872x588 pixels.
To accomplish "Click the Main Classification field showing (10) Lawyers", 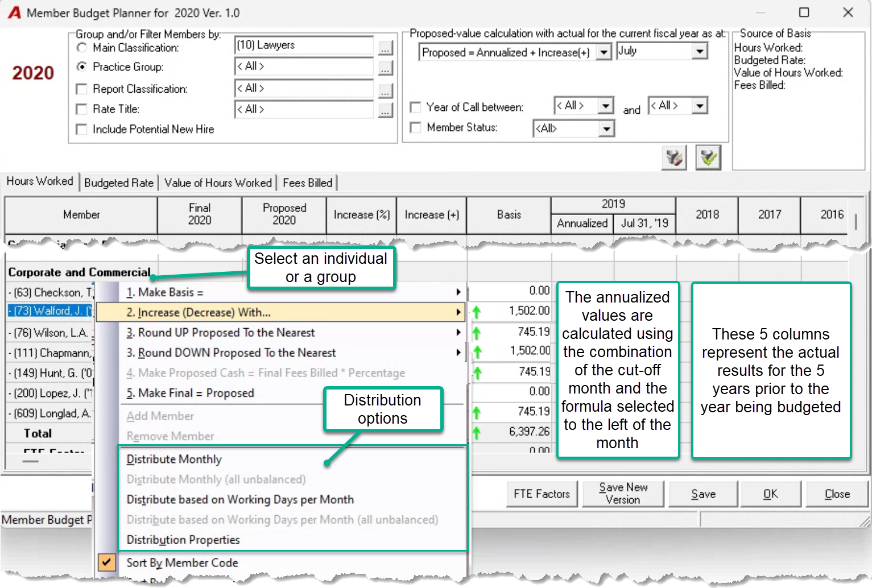I will 304,45.
